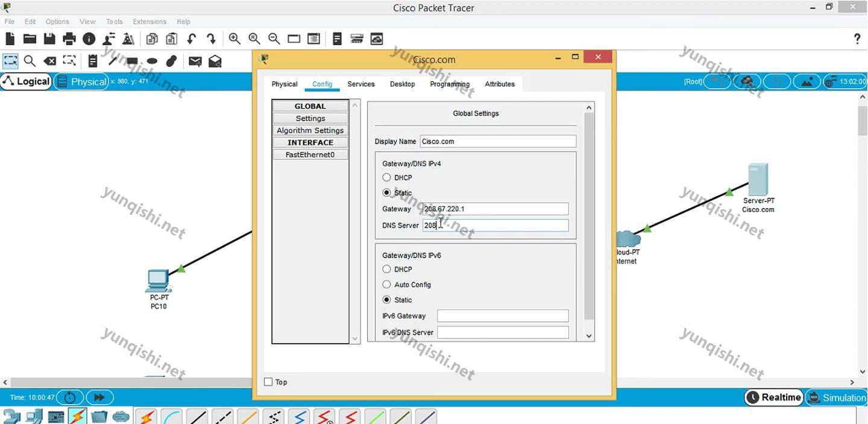Redo with the forward arrow icon
The width and height of the screenshot is (868, 424).
click(x=212, y=39)
